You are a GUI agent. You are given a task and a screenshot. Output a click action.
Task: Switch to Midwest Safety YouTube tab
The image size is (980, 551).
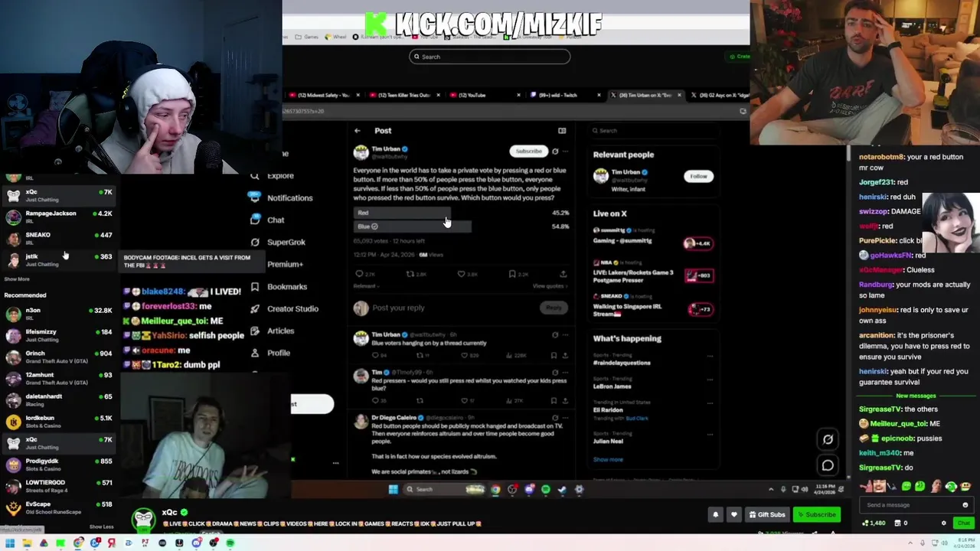tap(325, 96)
